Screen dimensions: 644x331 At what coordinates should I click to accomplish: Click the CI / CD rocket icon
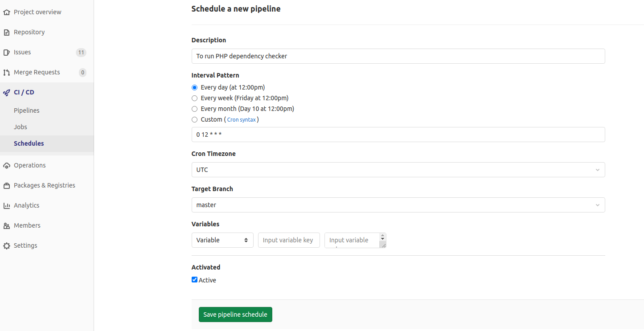click(x=6, y=92)
